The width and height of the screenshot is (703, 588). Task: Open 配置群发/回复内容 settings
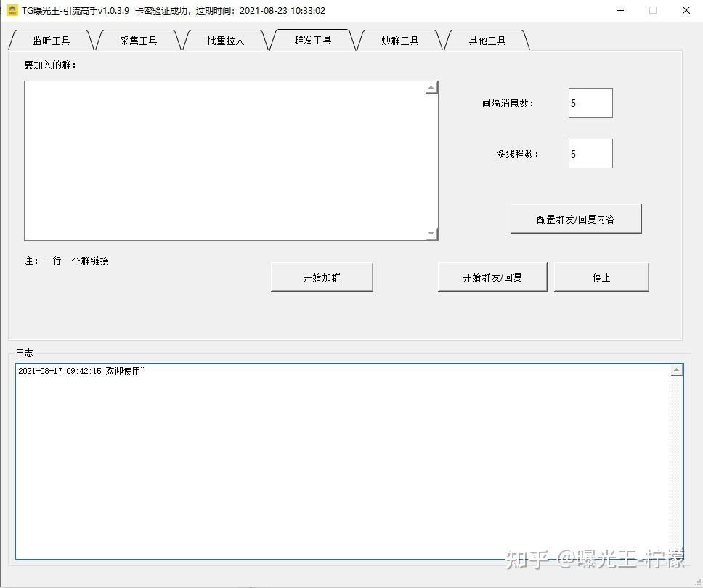tap(576, 219)
